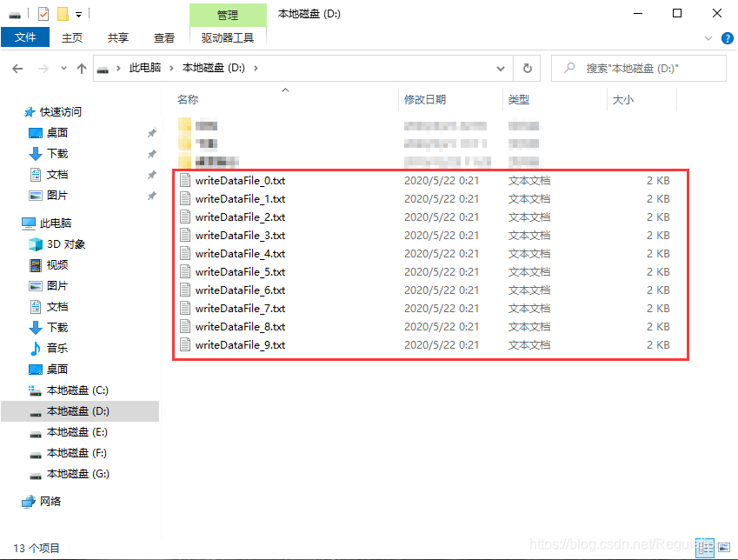This screenshot has width=738, height=560.
Task: Open the 文件 menu
Action: 25,37
